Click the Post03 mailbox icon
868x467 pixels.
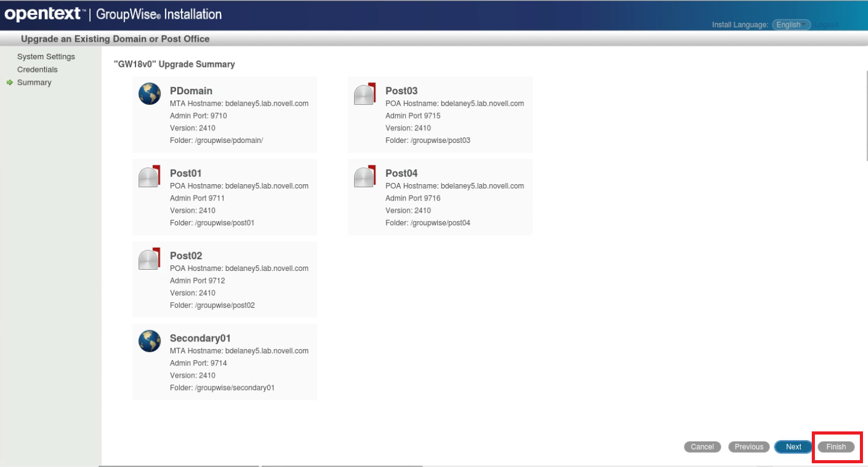tap(365, 94)
